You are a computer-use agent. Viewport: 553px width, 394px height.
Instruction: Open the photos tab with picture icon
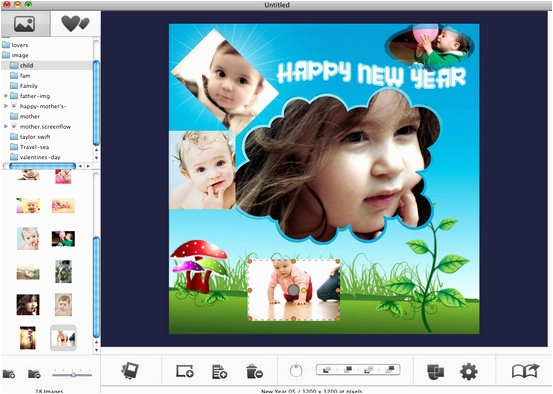pyautogui.click(x=25, y=24)
